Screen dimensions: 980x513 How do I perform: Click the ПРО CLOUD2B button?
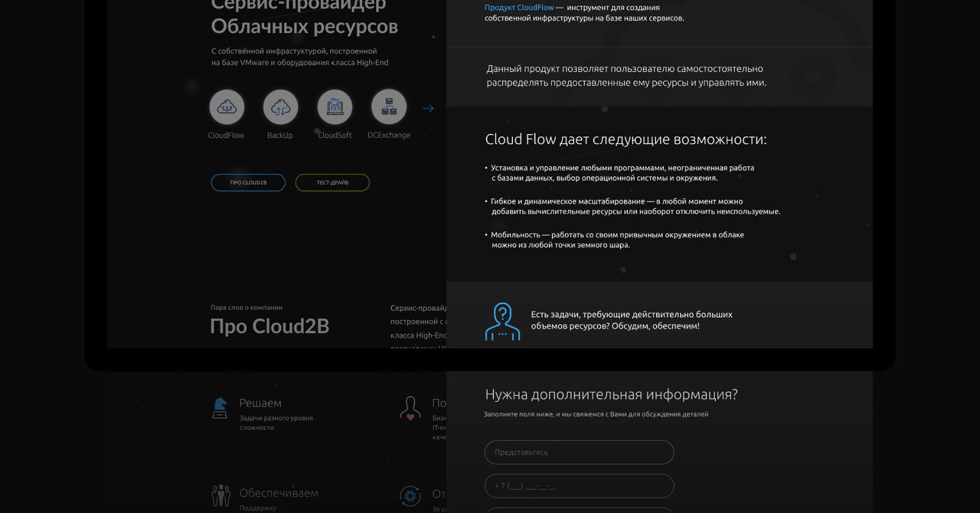pos(248,183)
